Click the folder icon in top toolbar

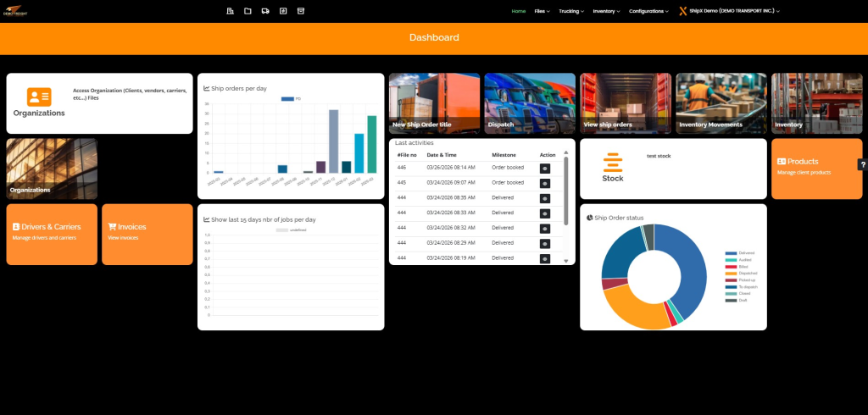248,11
